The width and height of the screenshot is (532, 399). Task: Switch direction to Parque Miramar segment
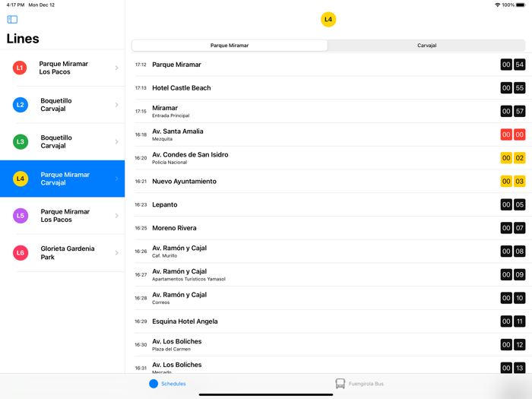pos(230,46)
